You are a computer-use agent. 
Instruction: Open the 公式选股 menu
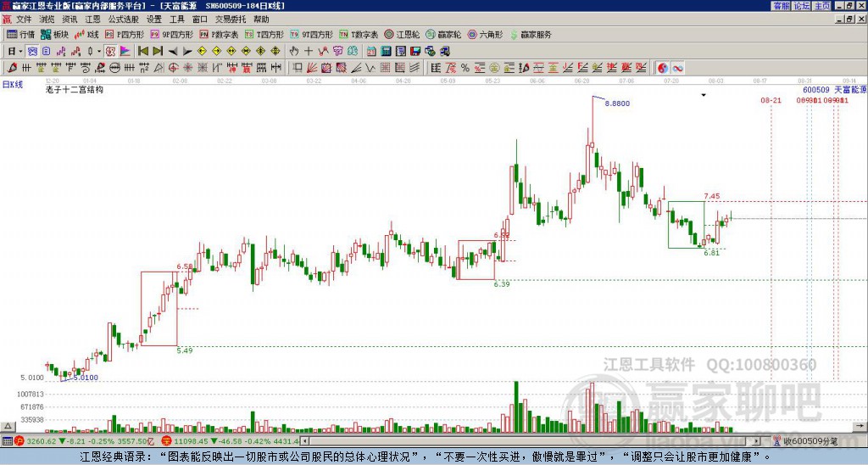tap(124, 20)
